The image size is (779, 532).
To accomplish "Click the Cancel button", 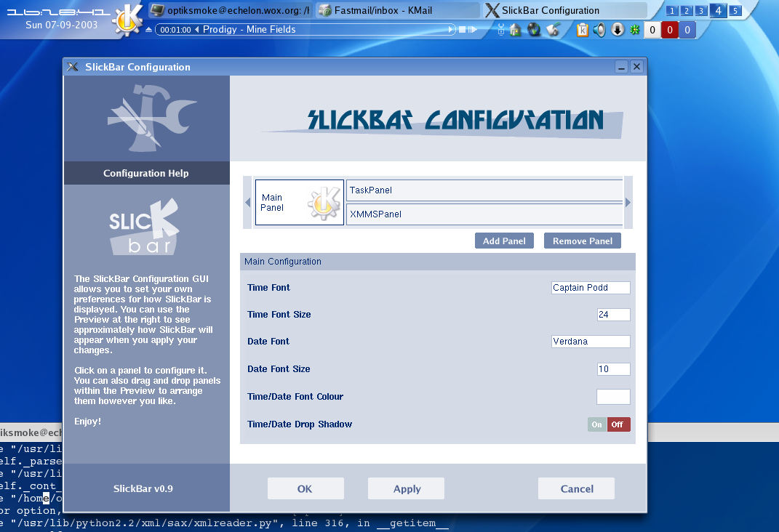I will (x=576, y=489).
